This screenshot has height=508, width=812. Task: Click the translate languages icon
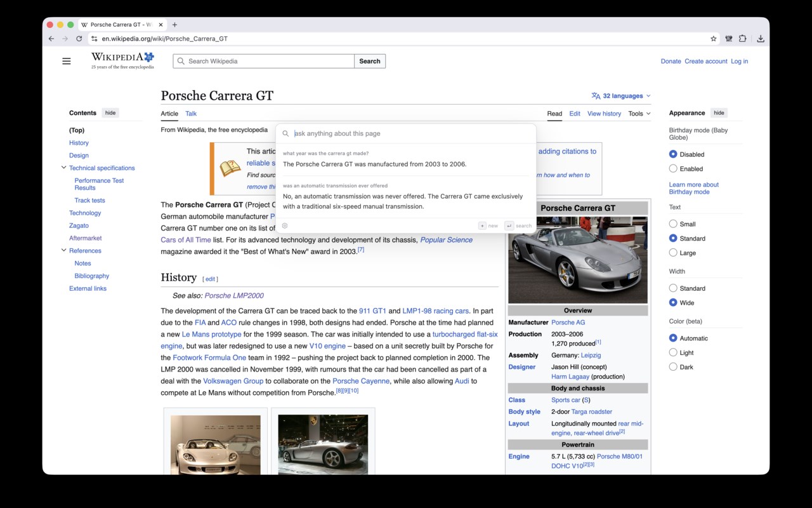(596, 96)
